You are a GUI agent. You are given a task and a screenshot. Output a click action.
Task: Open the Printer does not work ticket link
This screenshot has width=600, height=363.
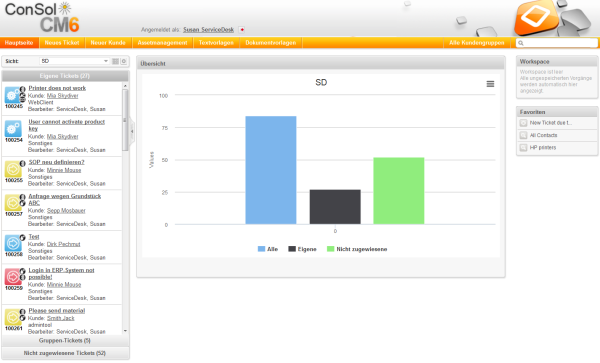[57, 88]
